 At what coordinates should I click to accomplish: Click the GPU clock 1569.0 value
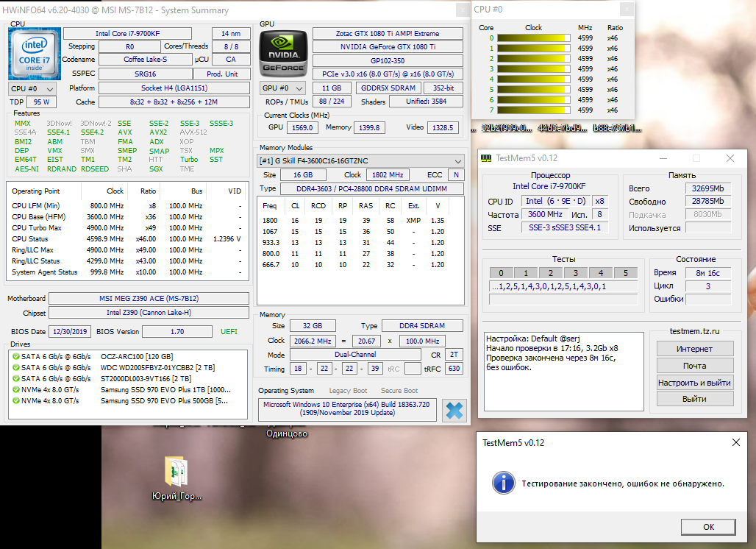tap(302, 127)
